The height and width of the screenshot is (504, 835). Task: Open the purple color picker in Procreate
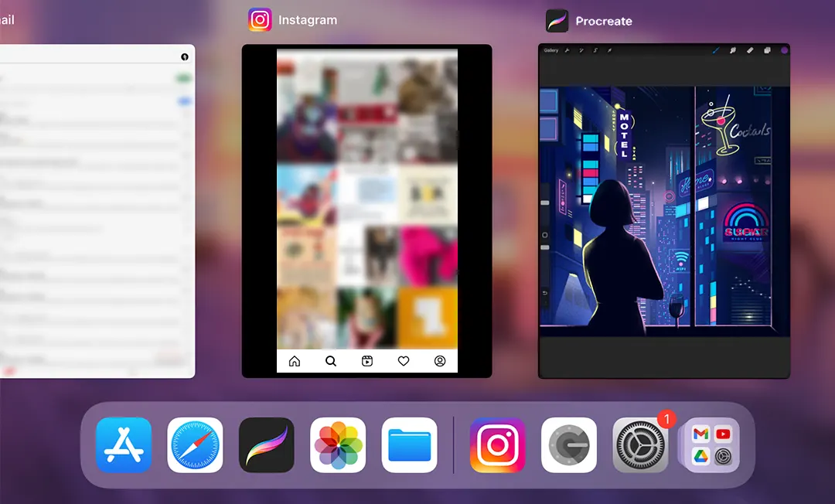coord(785,50)
